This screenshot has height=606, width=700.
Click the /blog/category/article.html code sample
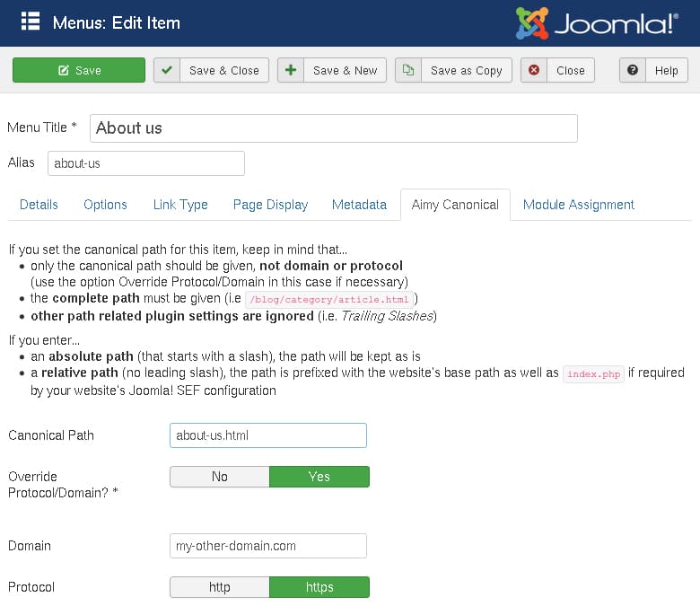coord(329,299)
